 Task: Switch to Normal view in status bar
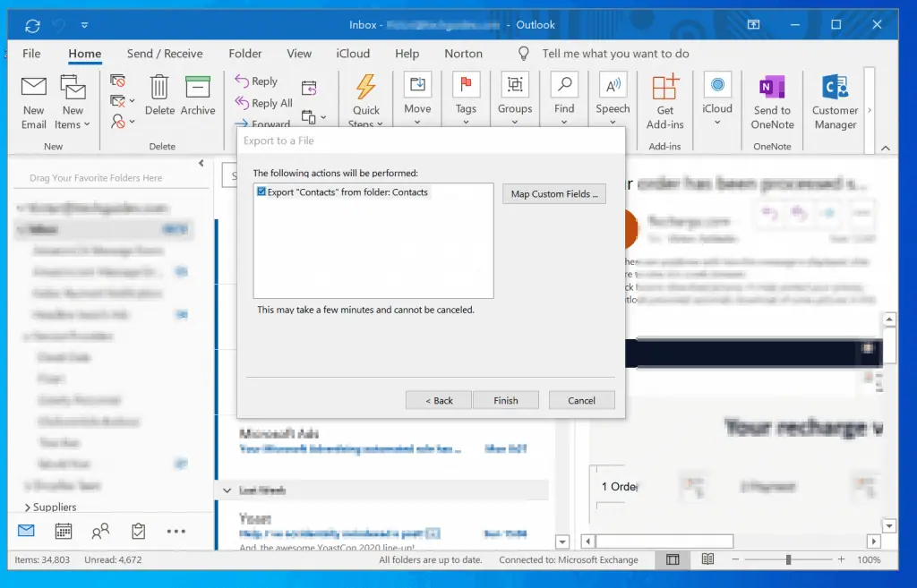[x=673, y=559]
